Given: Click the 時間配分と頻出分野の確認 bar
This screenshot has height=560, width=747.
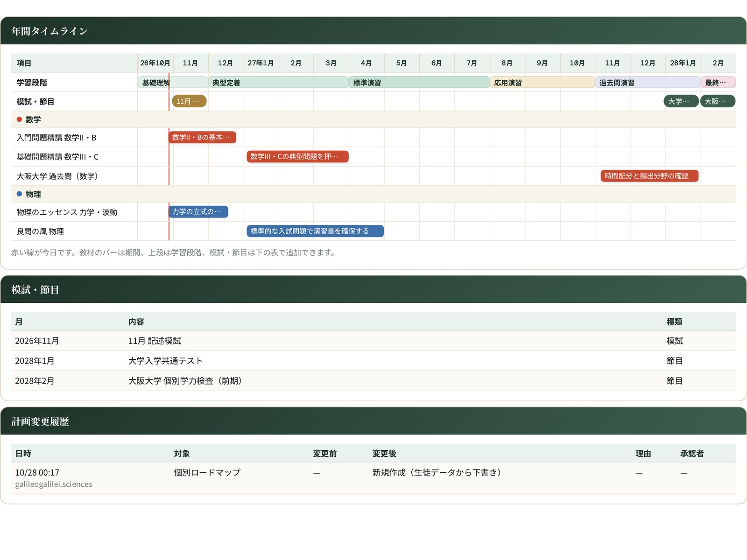Looking at the screenshot, I should (x=649, y=176).
